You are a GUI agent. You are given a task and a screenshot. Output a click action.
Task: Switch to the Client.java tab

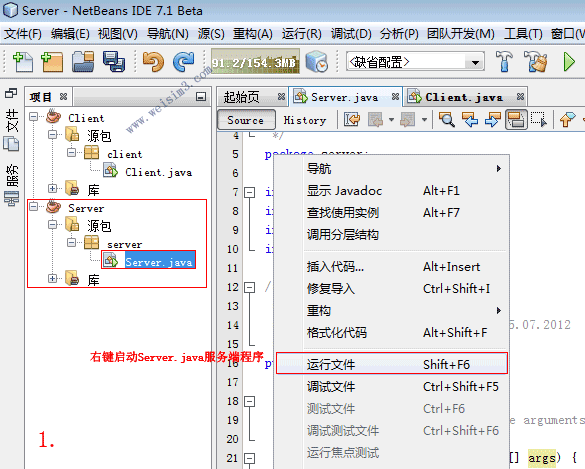[x=464, y=97]
